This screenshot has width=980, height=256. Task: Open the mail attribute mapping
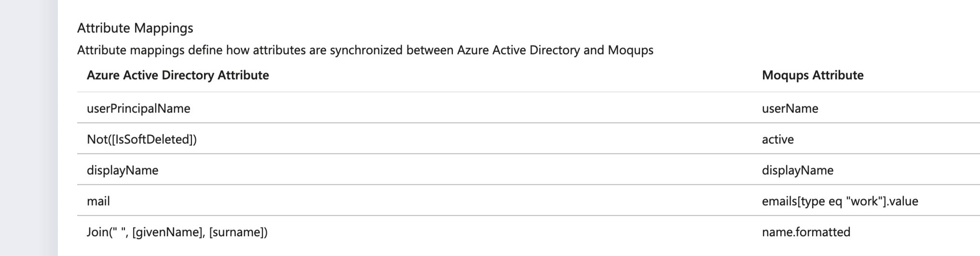pyautogui.click(x=98, y=201)
